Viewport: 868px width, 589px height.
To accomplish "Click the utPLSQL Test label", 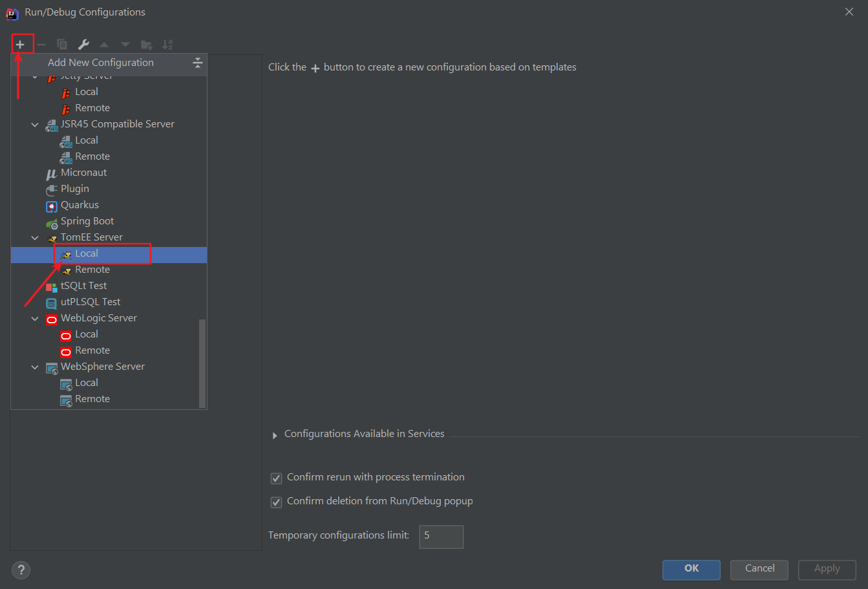I will pos(90,302).
